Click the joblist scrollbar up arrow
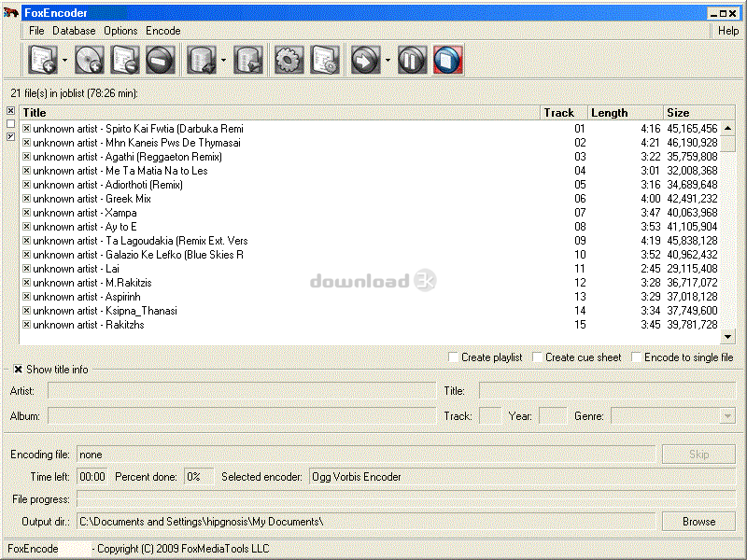Screen dimensions: 747x560 tap(728, 128)
